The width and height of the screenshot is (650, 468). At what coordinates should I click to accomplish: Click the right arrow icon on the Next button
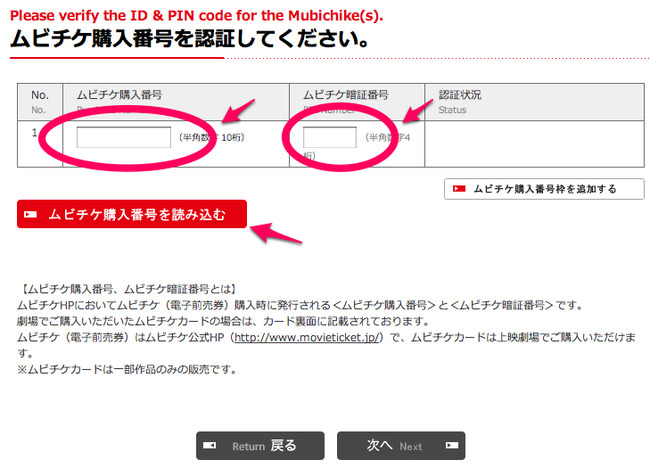[451, 445]
